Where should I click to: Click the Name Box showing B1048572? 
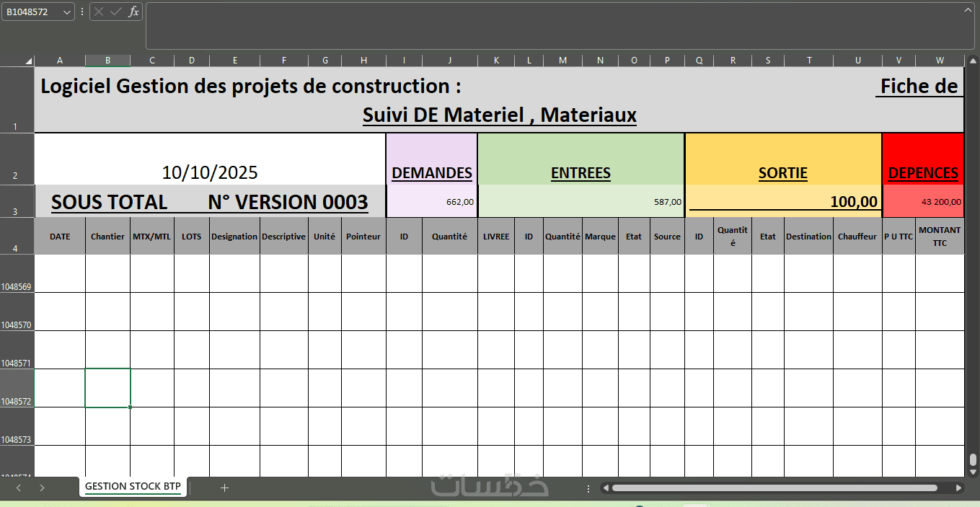[32, 12]
